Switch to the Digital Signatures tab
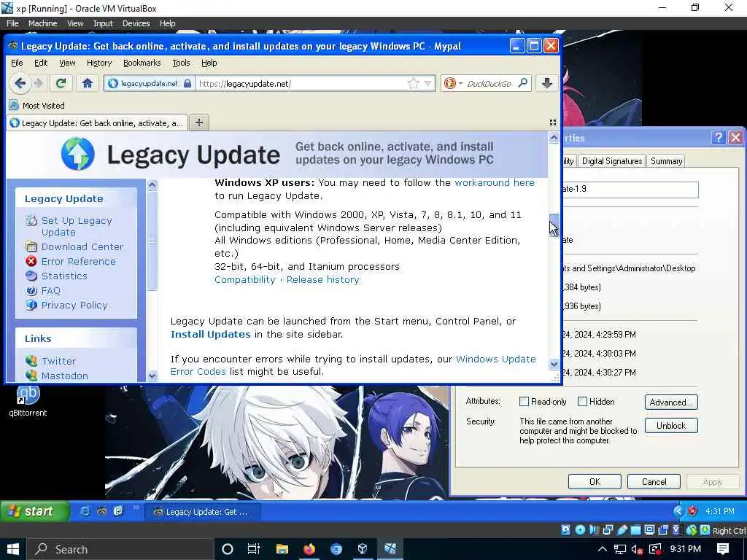The width and height of the screenshot is (747, 560). [x=612, y=161]
